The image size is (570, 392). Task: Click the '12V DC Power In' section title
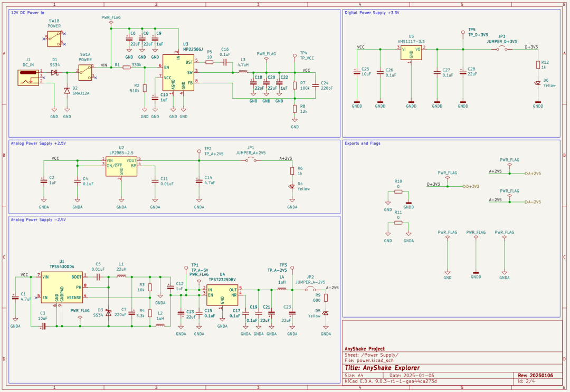tap(27, 12)
